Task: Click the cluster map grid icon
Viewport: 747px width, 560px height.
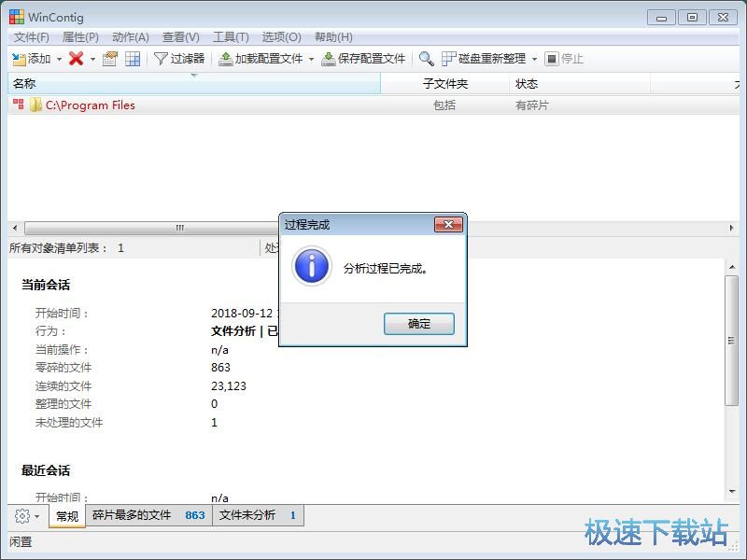Action: tap(133, 59)
